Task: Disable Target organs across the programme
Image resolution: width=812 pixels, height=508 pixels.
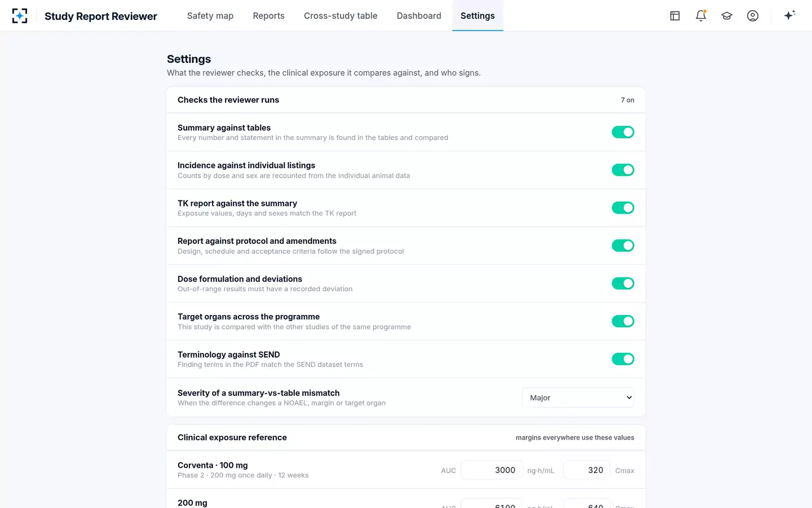Action: tap(623, 321)
